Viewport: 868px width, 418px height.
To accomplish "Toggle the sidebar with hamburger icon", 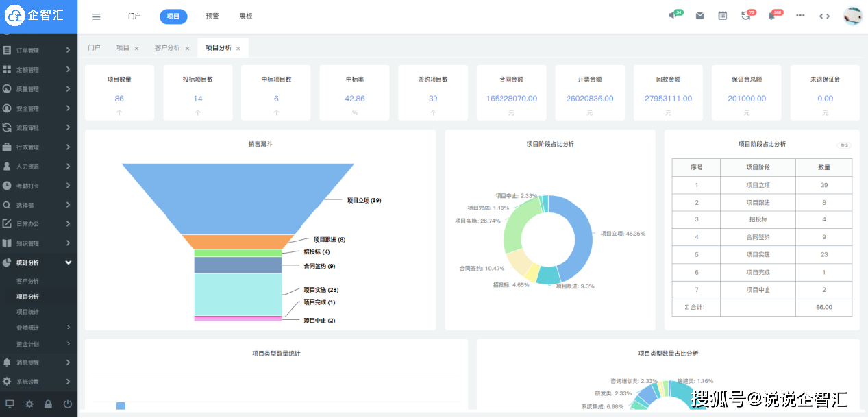I will coord(96,16).
